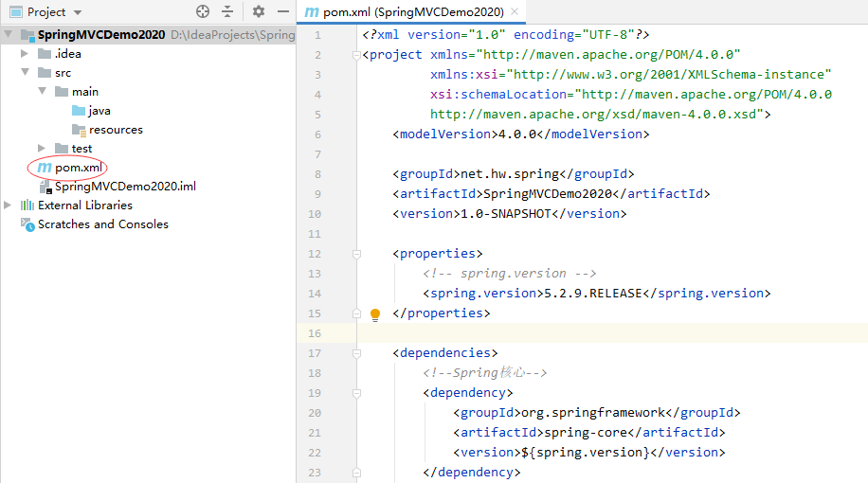Viewport: 868px width, 483px height.
Task: Select SpringMVCDemo2020.iml file
Action: (125, 187)
